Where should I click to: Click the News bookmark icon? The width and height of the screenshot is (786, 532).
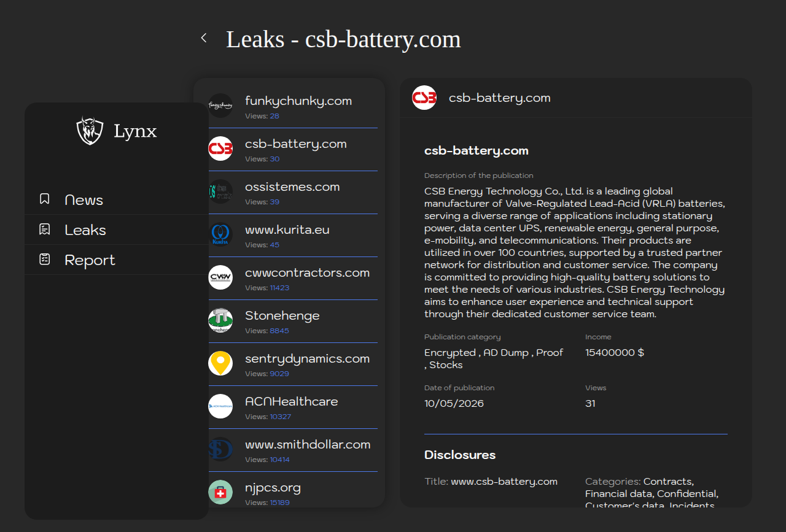[x=44, y=199]
